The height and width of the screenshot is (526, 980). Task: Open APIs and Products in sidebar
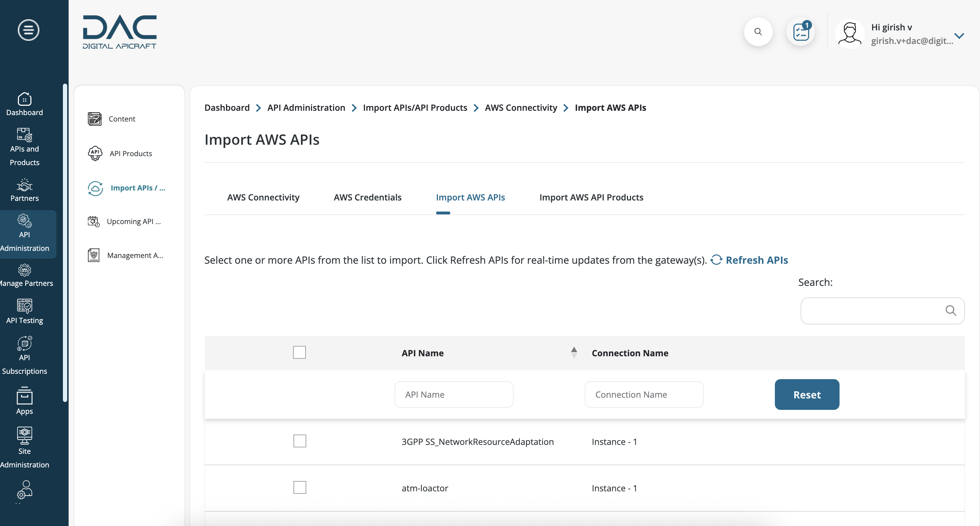pyautogui.click(x=24, y=147)
